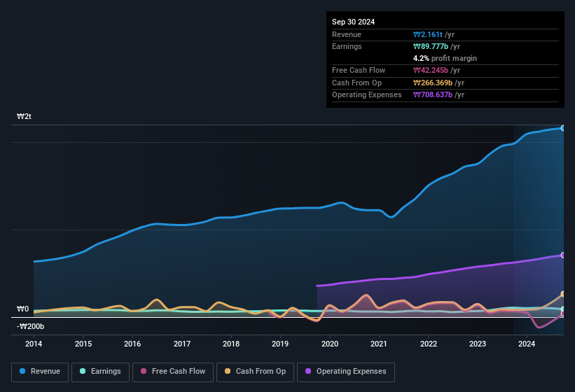Click the Sep 30 2024 tooltip date header
This screenshot has width=575, height=392.
click(353, 22)
